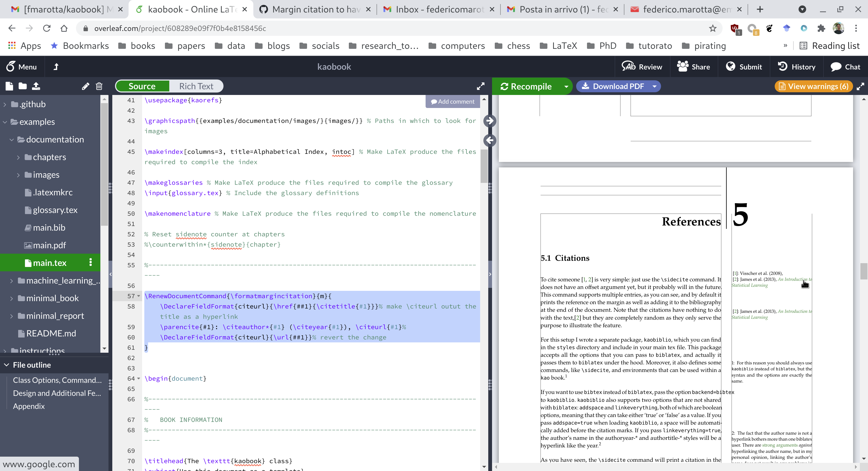This screenshot has height=471, width=868.
Task: Open the project History panel
Action: click(x=797, y=66)
